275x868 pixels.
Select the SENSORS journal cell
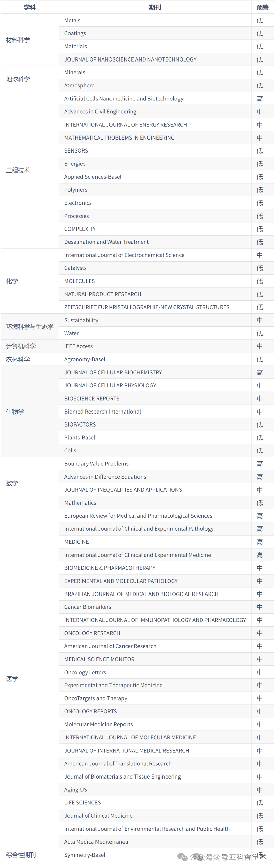point(155,151)
